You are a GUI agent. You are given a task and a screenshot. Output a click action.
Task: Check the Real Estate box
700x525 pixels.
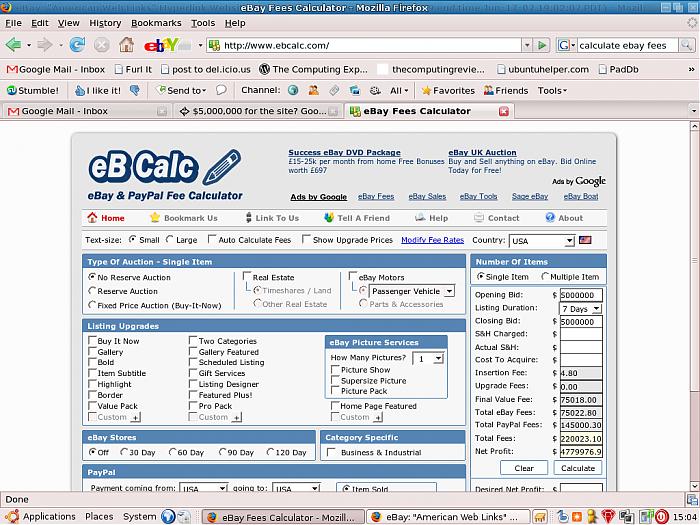tap(247, 276)
